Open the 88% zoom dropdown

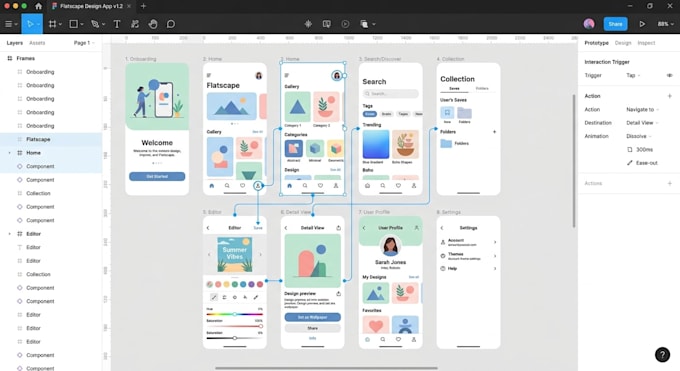click(x=666, y=24)
